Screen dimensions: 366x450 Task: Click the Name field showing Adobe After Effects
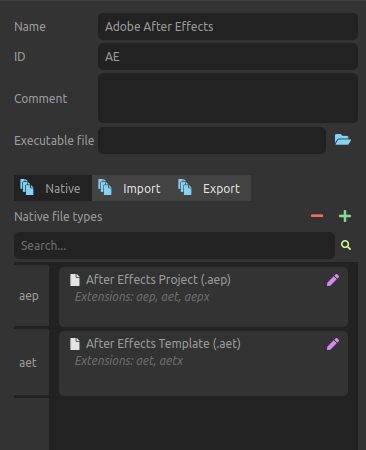pos(228,27)
